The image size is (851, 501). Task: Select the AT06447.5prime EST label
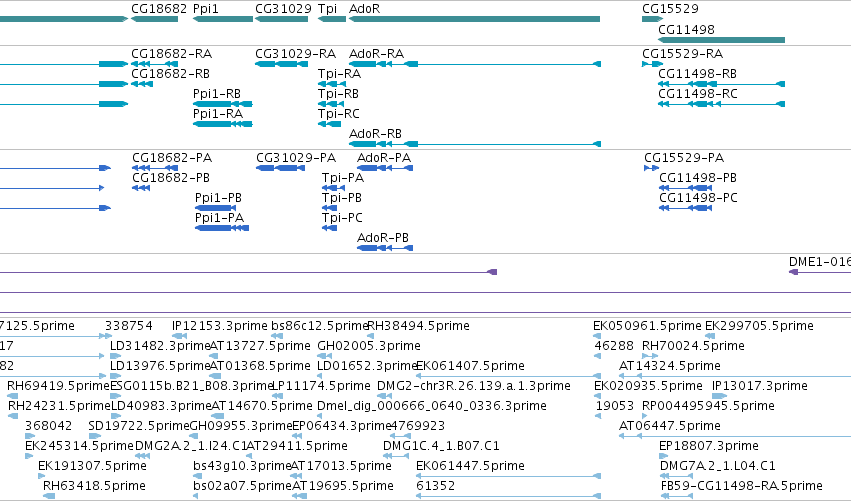pyautogui.click(x=670, y=426)
